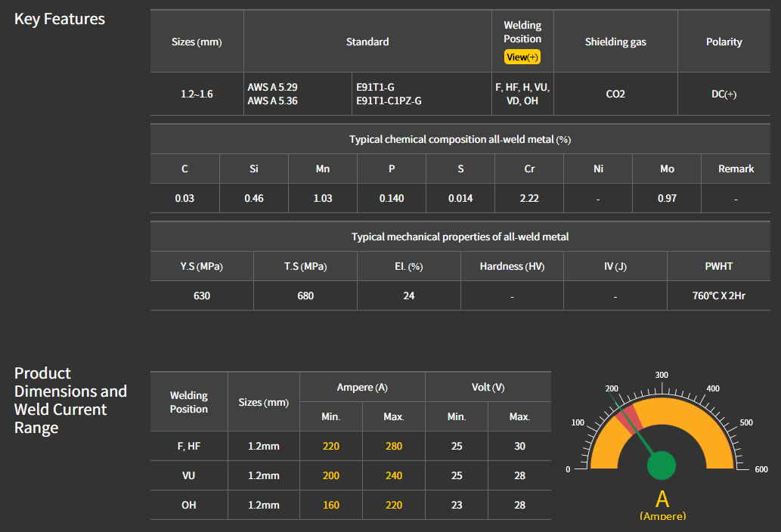Click the Polarity column header
Screen dimensions: 781x532
(x=724, y=42)
